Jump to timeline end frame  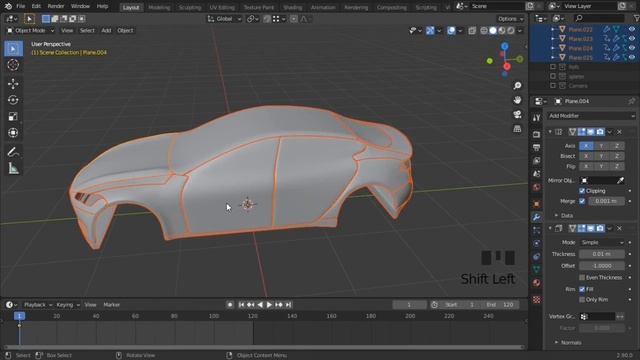288,305
